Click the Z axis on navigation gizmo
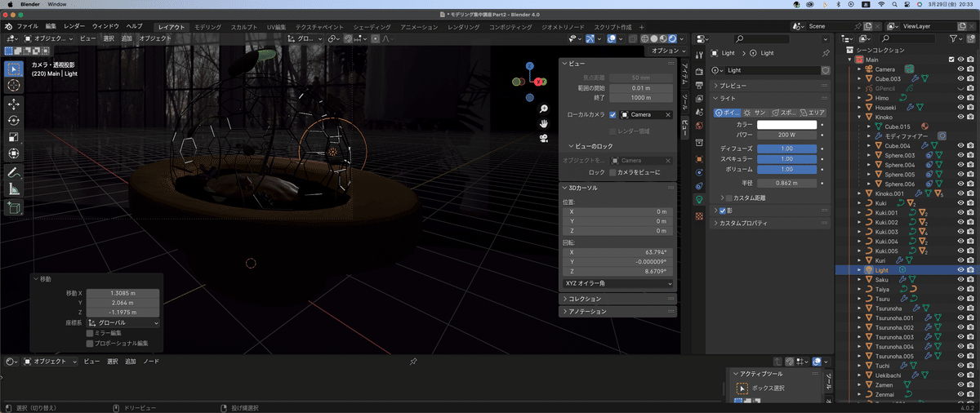This screenshot has height=413, width=980. click(x=529, y=66)
